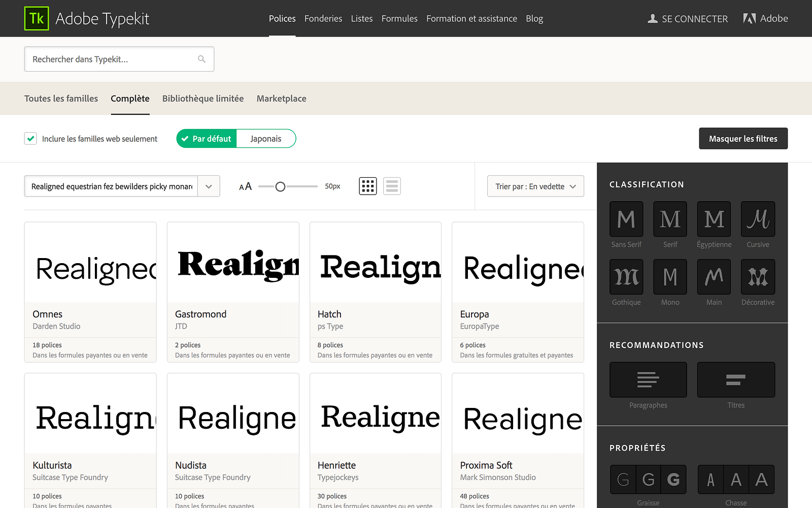Click the Adobe Typekit wordmark
The image size is (812, 508).
pos(102,19)
